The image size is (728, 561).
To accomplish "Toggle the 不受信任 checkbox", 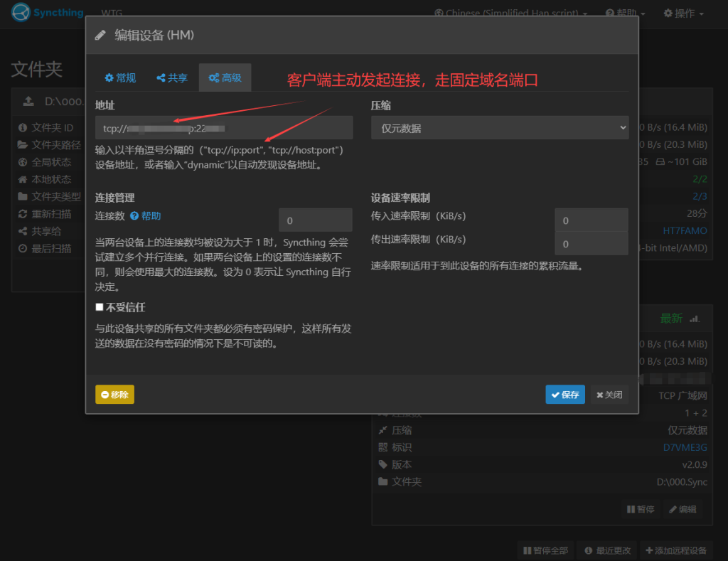I will [x=100, y=307].
